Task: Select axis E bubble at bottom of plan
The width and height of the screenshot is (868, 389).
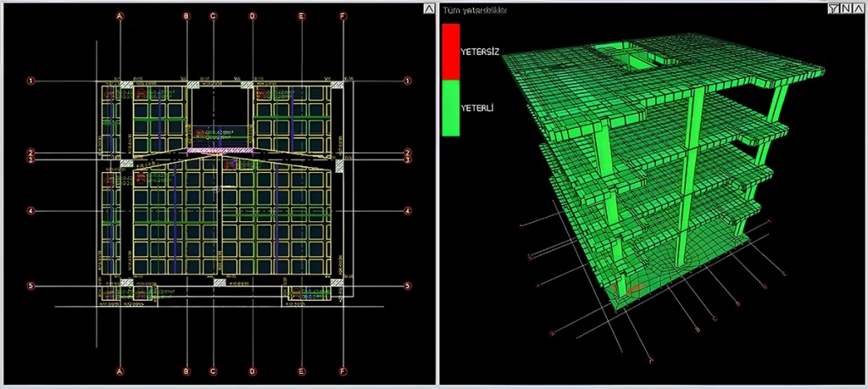Action: click(302, 371)
